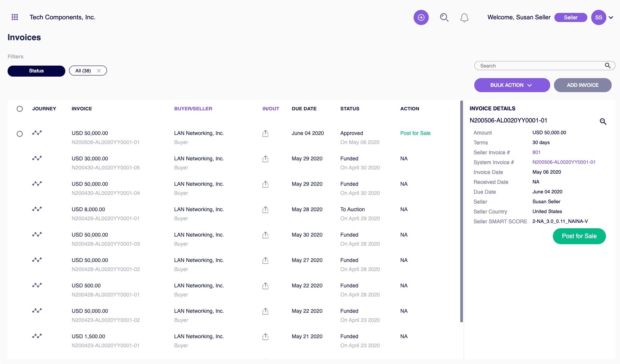Sort by In/Out column header
Image resolution: width=620 pixels, height=364 pixels.
tap(271, 109)
